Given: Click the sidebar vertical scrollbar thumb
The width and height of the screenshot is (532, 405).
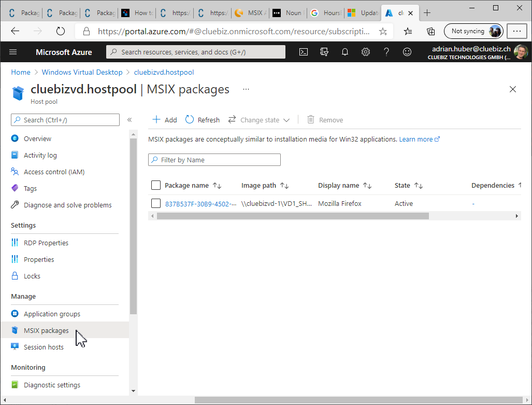Looking at the screenshot, I should 133,226.
